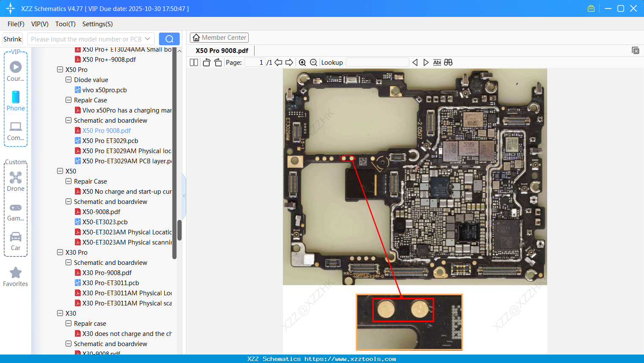This screenshot has width=644, height=363.
Task: Collapse X50's Schematic and boardview folder
Action: [x=69, y=201]
